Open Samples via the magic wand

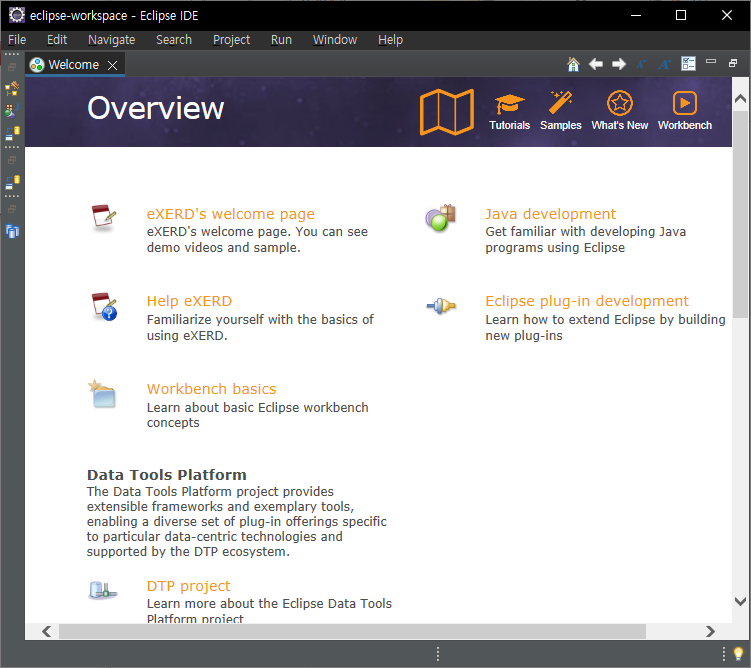(560, 102)
